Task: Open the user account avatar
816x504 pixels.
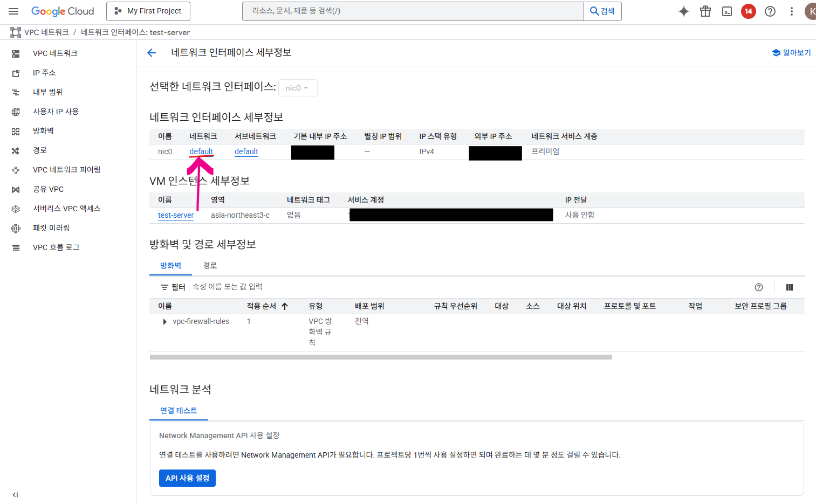Action: [x=811, y=11]
